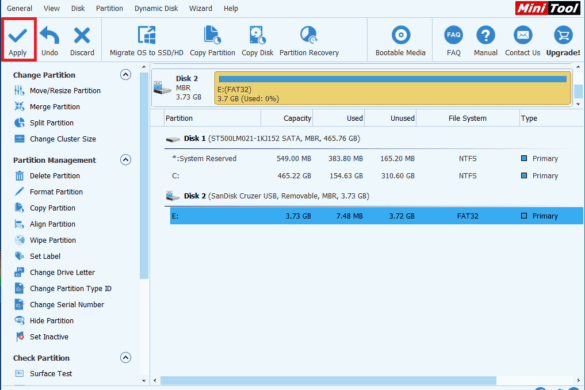Select the E: FAT32 partition row
585x390 pixels.
[x=376, y=216]
